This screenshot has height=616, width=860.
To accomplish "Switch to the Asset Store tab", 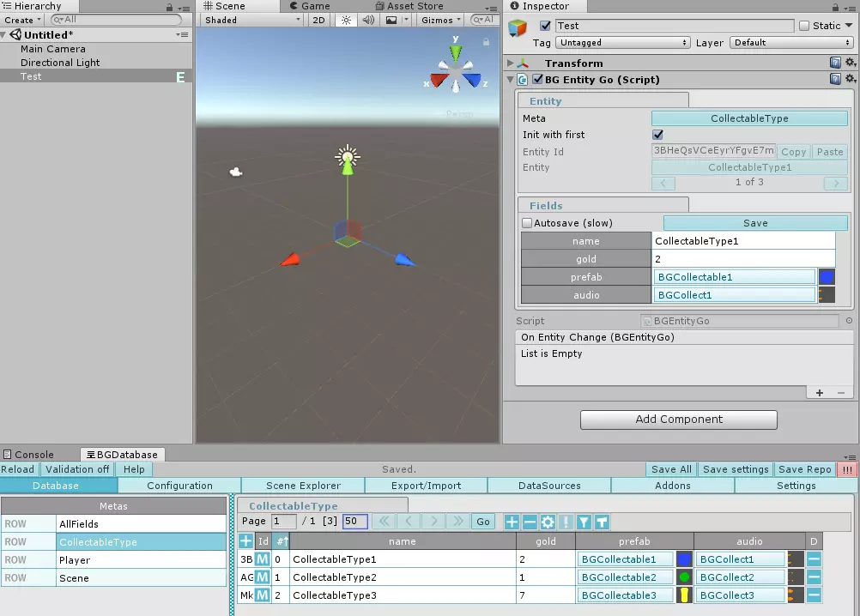I will [409, 6].
